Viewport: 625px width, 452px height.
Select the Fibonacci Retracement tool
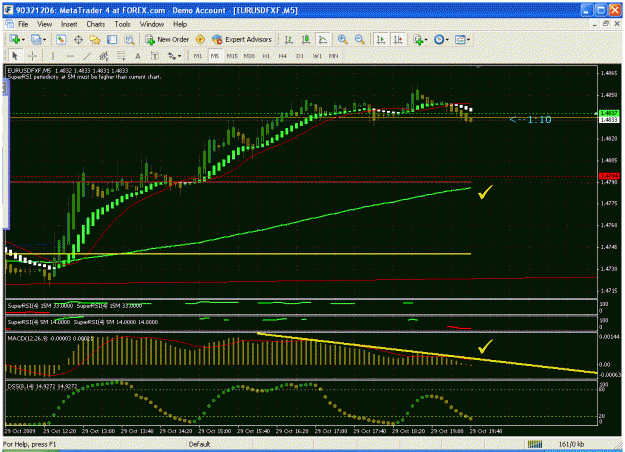[121, 56]
